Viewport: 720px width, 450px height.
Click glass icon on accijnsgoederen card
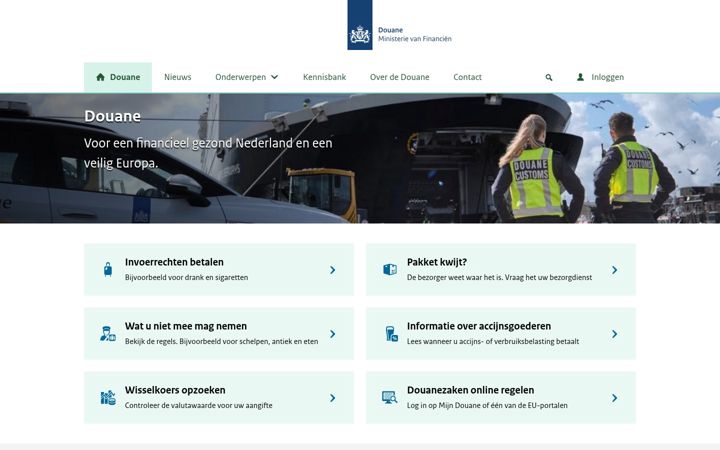tap(391, 334)
